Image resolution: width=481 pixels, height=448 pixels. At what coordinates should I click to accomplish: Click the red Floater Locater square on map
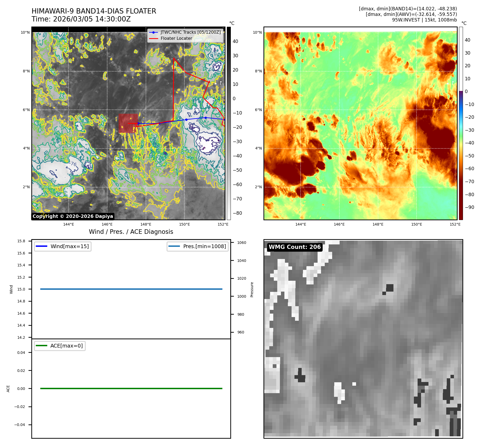coord(128,123)
